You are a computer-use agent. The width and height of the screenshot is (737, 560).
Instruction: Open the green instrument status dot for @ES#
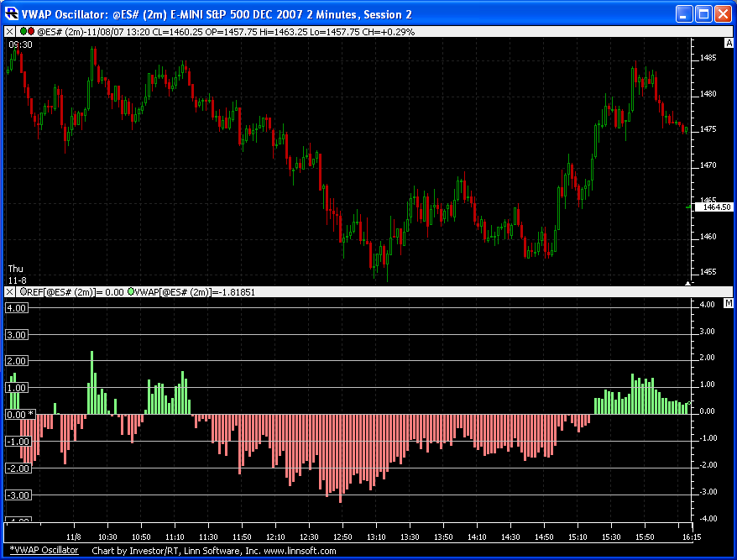[x=23, y=32]
